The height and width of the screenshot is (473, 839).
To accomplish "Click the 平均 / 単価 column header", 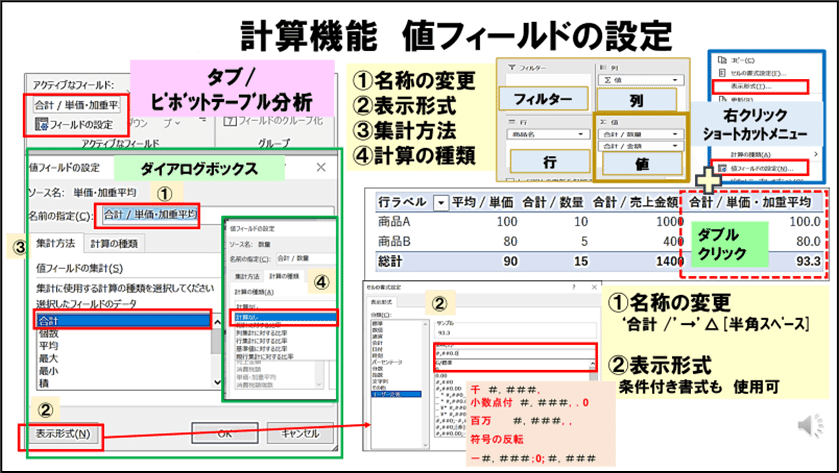I will pyautogui.click(x=482, y=202).
